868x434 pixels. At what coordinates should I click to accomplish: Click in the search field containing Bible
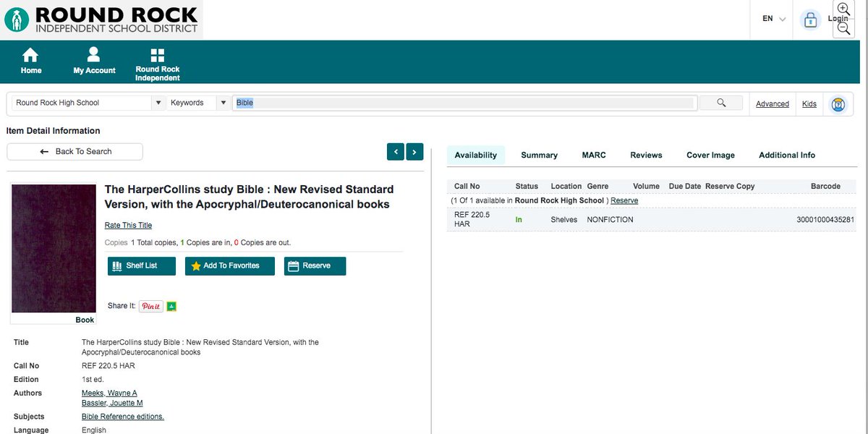[x=464, y=103]
